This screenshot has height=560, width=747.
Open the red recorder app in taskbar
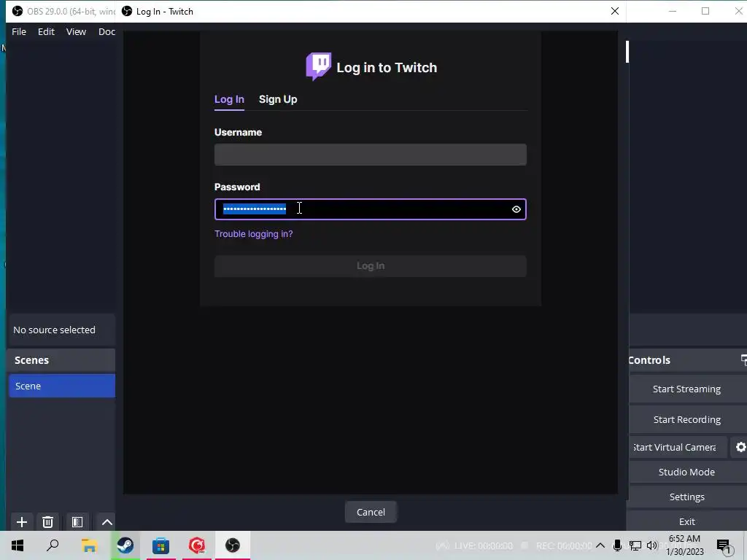point(197,545)
